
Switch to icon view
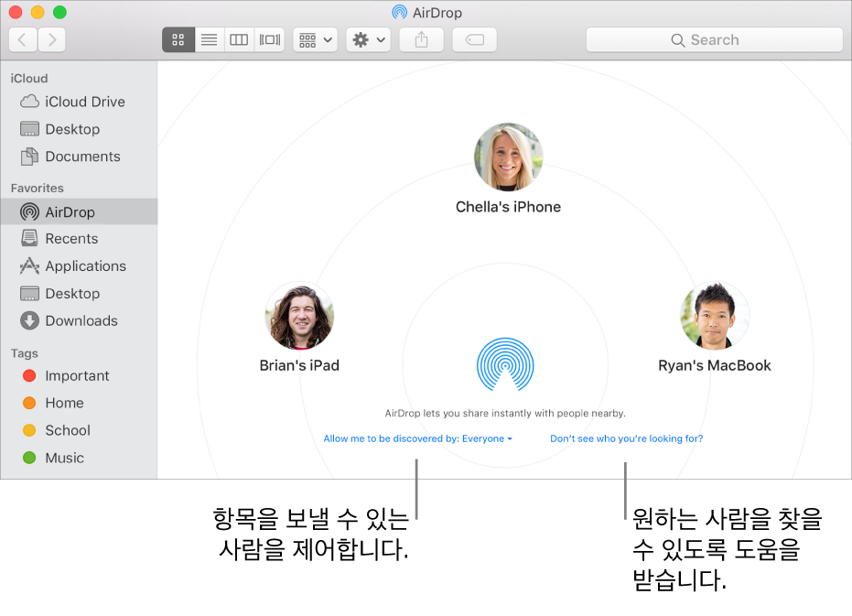point(178,39)
